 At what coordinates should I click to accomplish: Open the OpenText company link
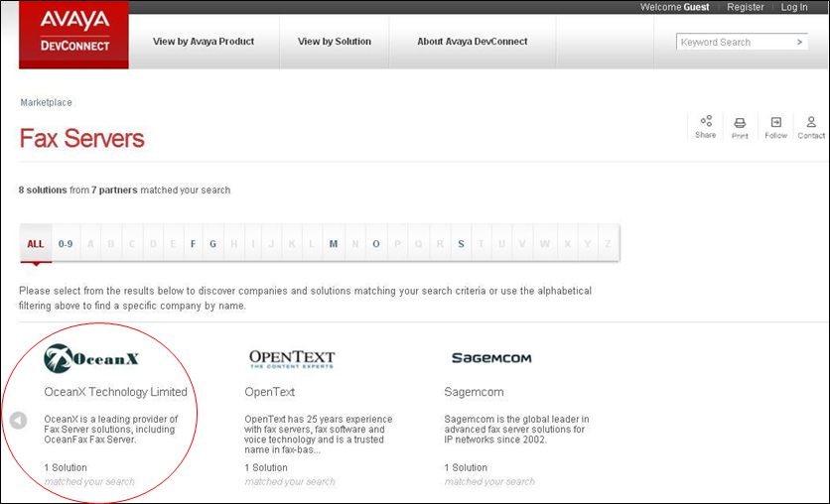pyautogui.click(x=269, y=392)
